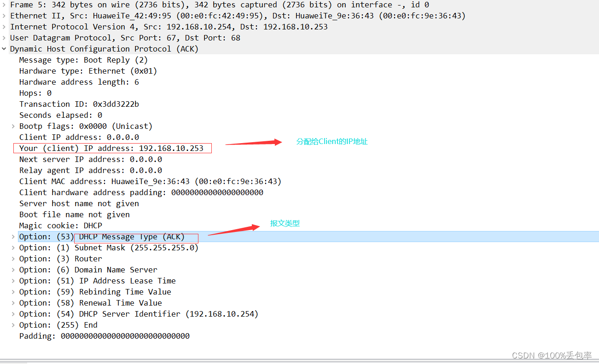Click DHCP Message Type (ACK) text
599x364 pixels.
(132, 237)
